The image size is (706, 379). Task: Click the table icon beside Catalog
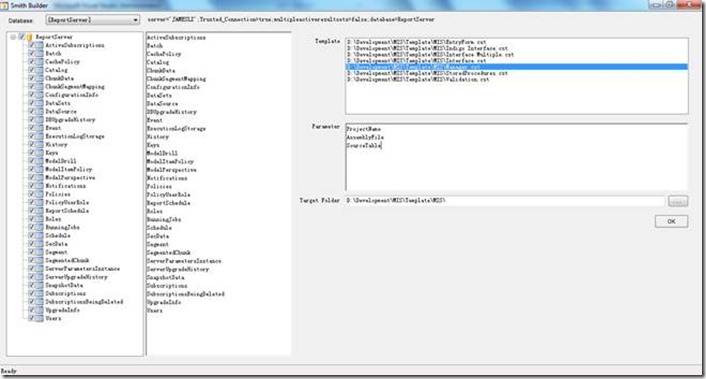pos(40,70)
